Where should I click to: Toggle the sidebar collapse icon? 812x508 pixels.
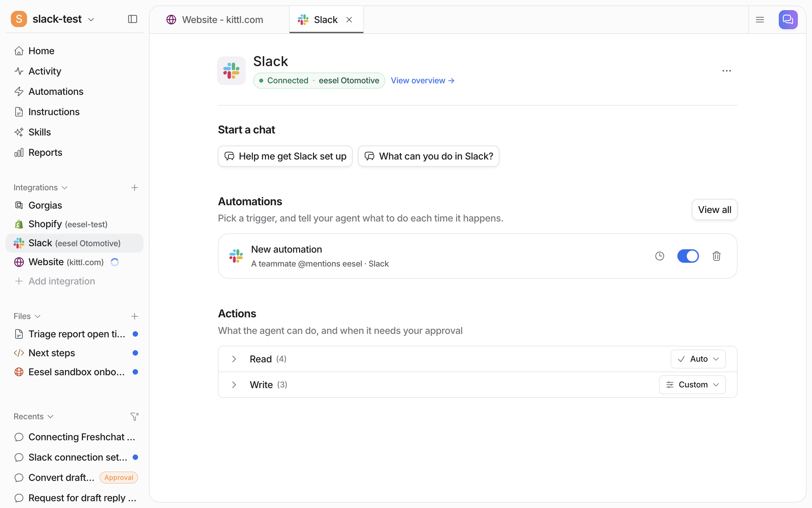pos(133,19)
